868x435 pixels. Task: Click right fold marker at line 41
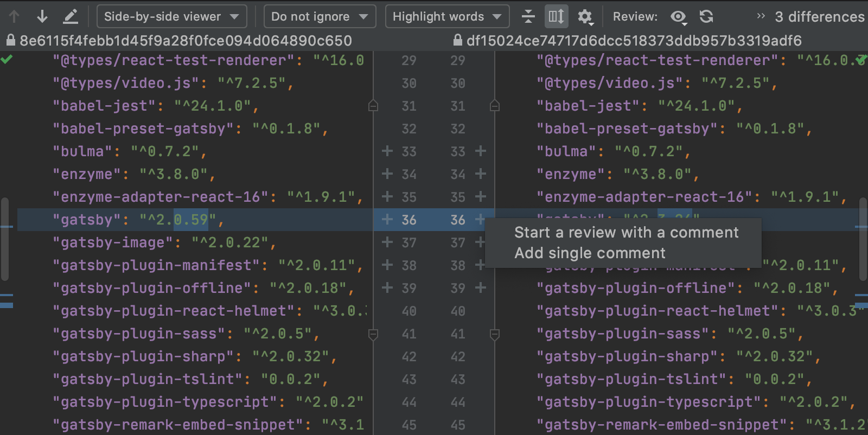pos(495,335)
